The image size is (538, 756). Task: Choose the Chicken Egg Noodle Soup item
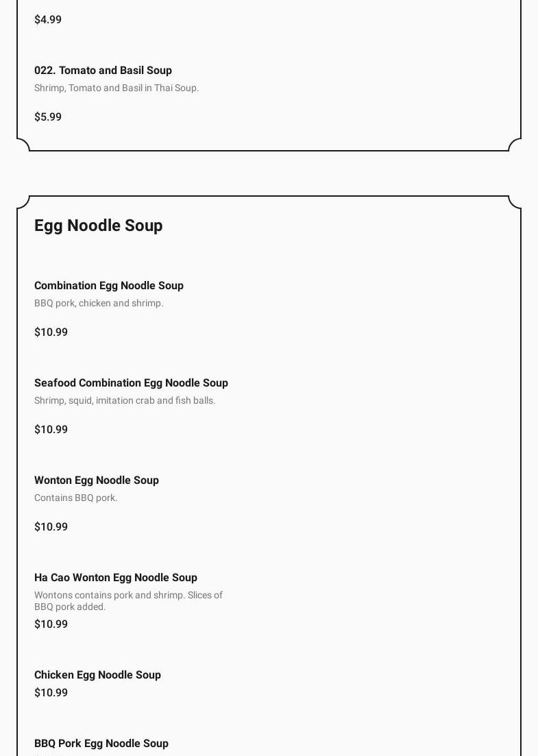click(x=97, y=674)
